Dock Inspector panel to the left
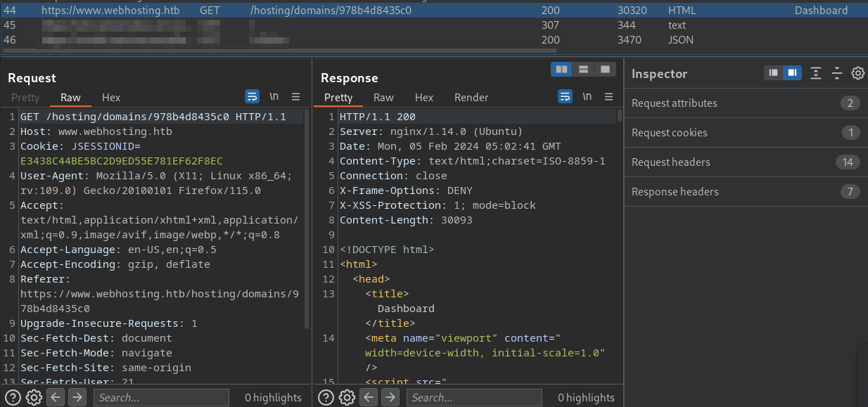Viewport: 868px width, 407px height. (774, 73)
